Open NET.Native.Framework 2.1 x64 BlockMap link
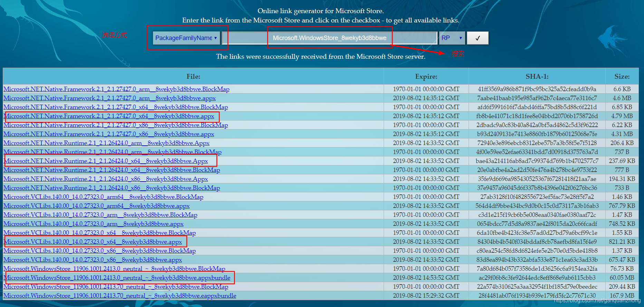The height and width of the screenshot is (307, 644). coord(116,107)
